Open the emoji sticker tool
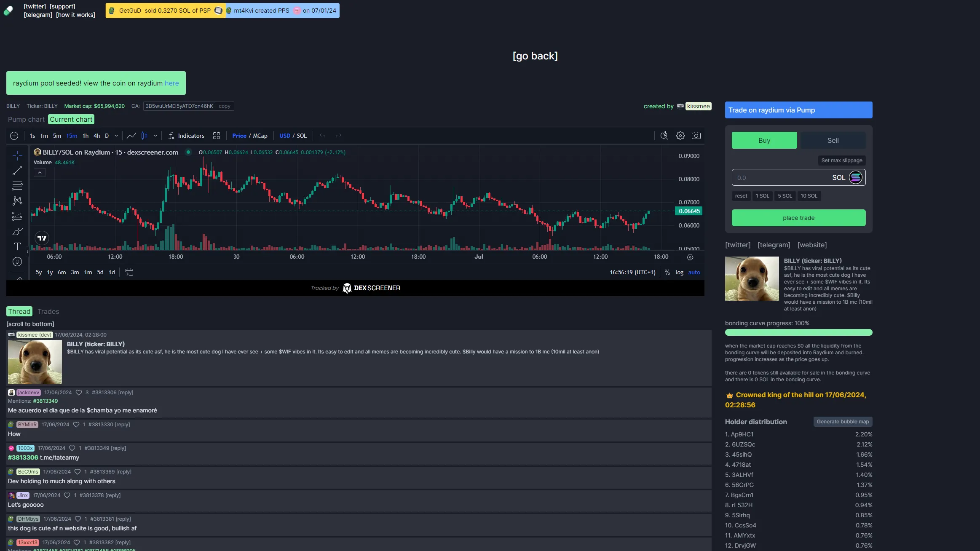 17,262
